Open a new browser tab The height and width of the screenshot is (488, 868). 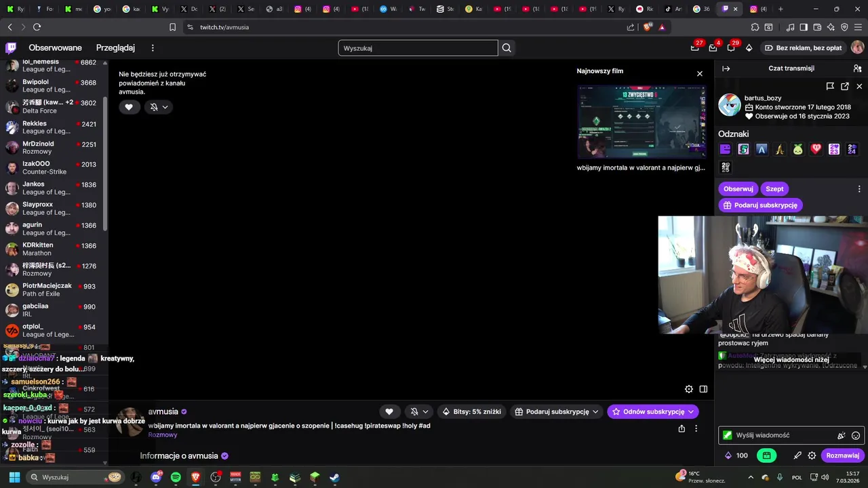pos(781,9)
